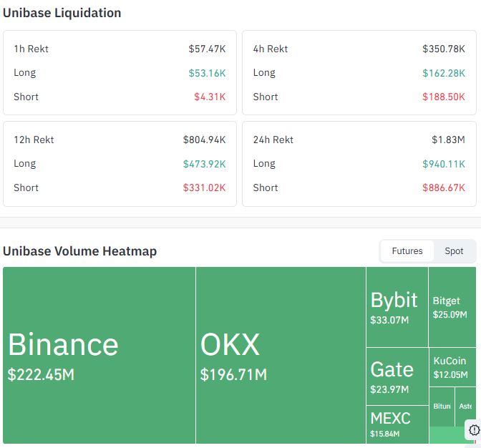Click the 12h Rekt label
481x448 pixels.
point(34,140)
